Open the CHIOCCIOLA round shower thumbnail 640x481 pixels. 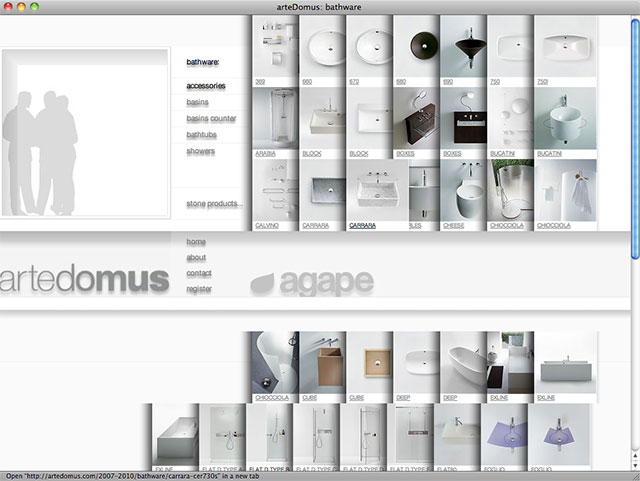[x=510, y=190]
